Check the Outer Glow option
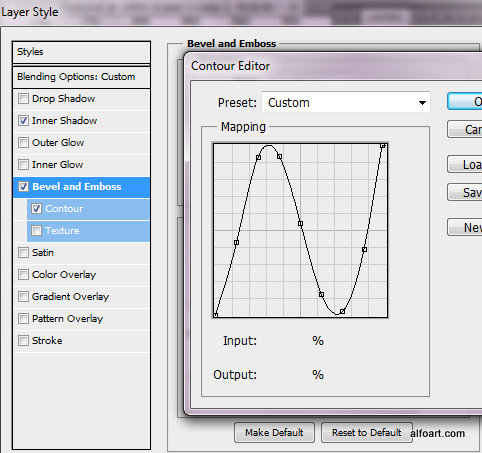The image size is (482, 453). tap(23, 143)
